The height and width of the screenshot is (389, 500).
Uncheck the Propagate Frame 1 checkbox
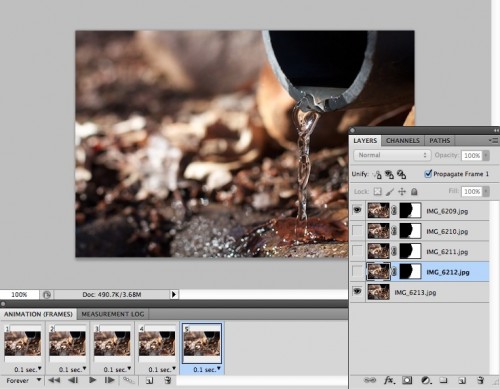tap(428, 174)
